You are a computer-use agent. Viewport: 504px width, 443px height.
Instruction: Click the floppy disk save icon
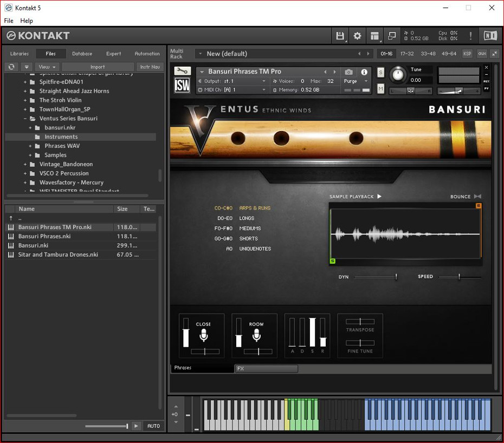(x=340, y=36)
